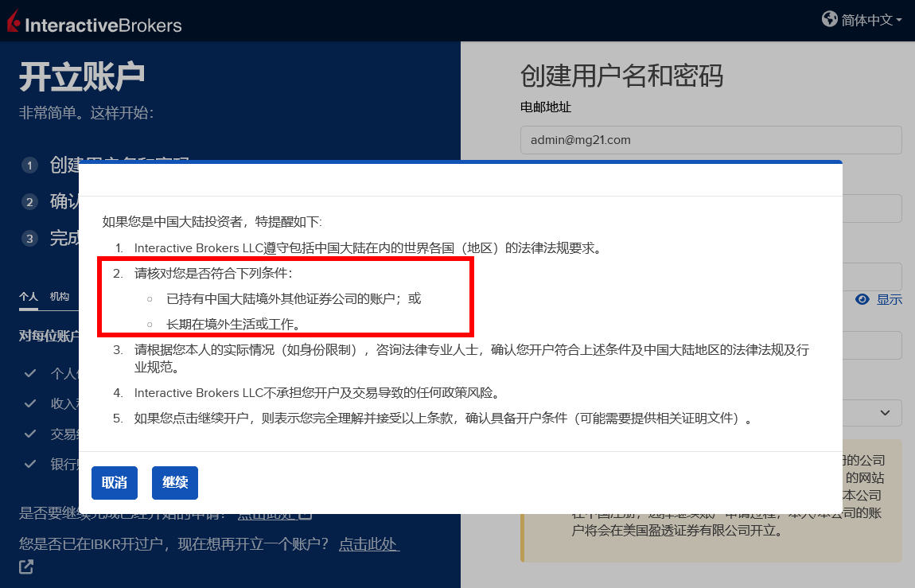The width and height of the screenshot is (915, 588).
Task: Toggle password visibility eye icon
Action: [862, 299]
